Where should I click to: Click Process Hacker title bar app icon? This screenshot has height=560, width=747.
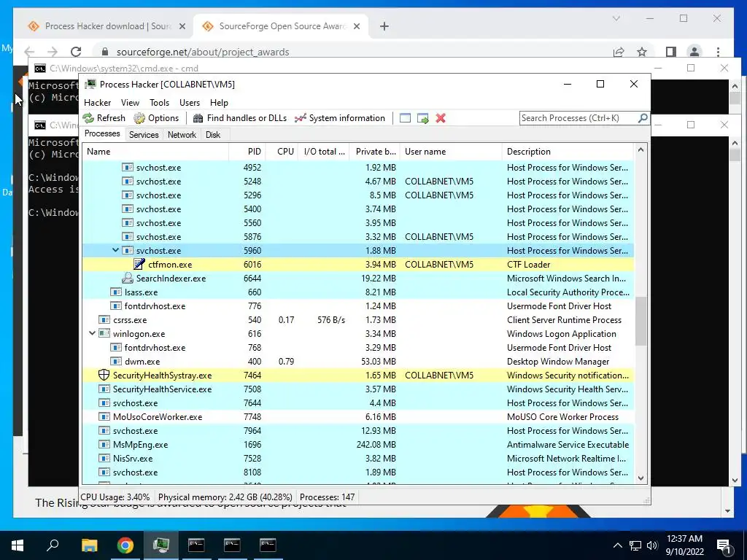pos(90,85)
